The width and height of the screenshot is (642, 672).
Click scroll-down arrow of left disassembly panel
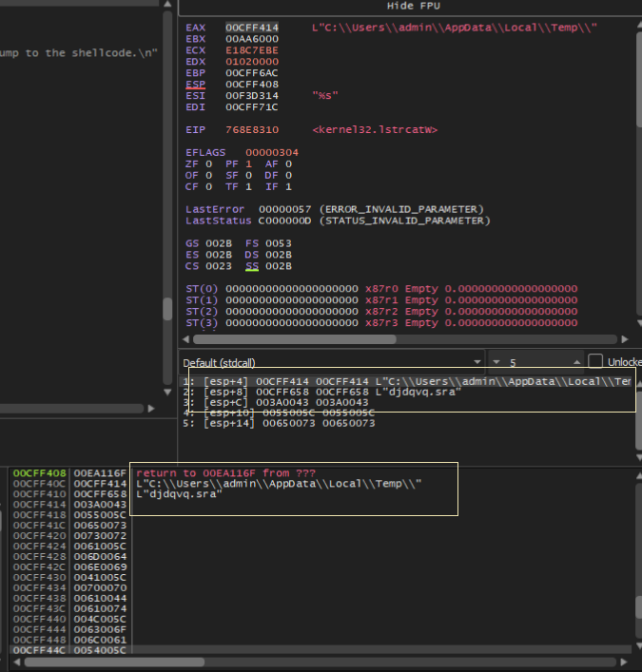point(167,393)
